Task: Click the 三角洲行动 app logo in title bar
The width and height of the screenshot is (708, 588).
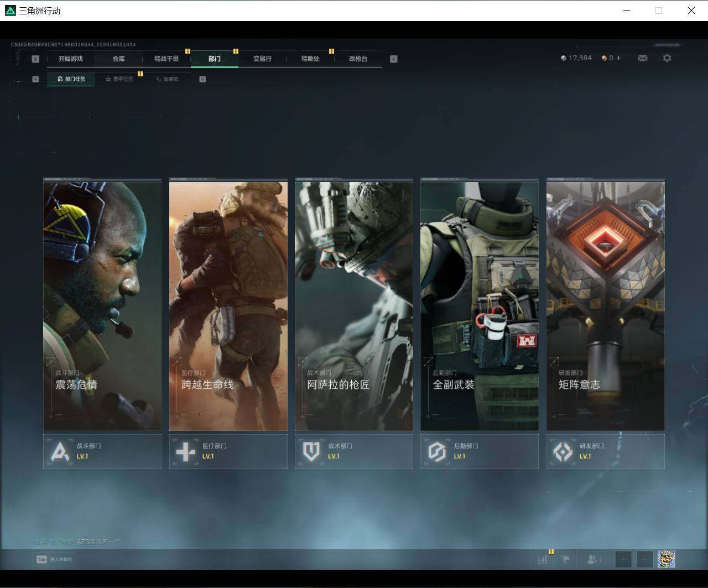Action: [x=11, y=11]
